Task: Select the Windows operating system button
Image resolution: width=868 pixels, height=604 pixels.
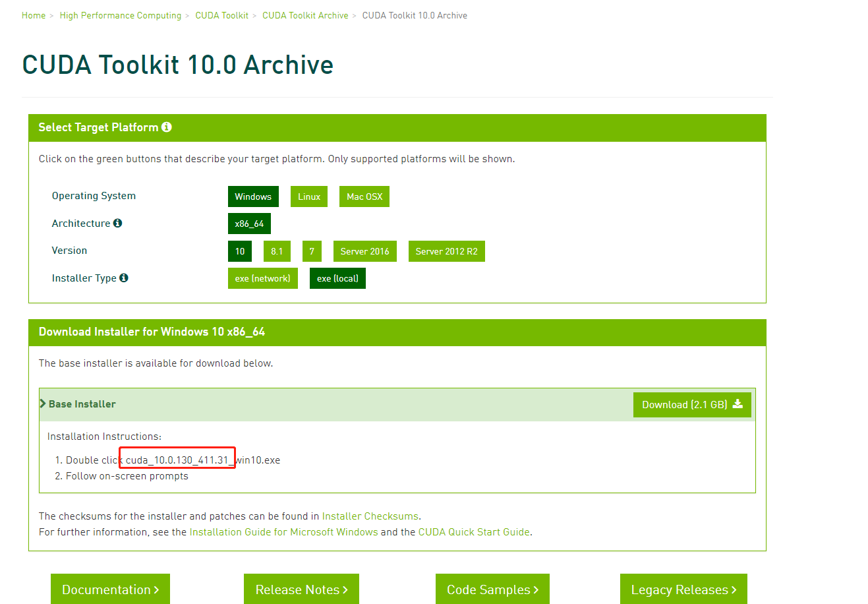Action: click(253, 196)
